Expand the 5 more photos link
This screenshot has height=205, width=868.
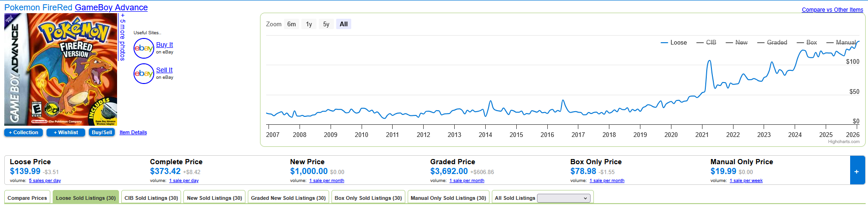[x=123, y=38]
